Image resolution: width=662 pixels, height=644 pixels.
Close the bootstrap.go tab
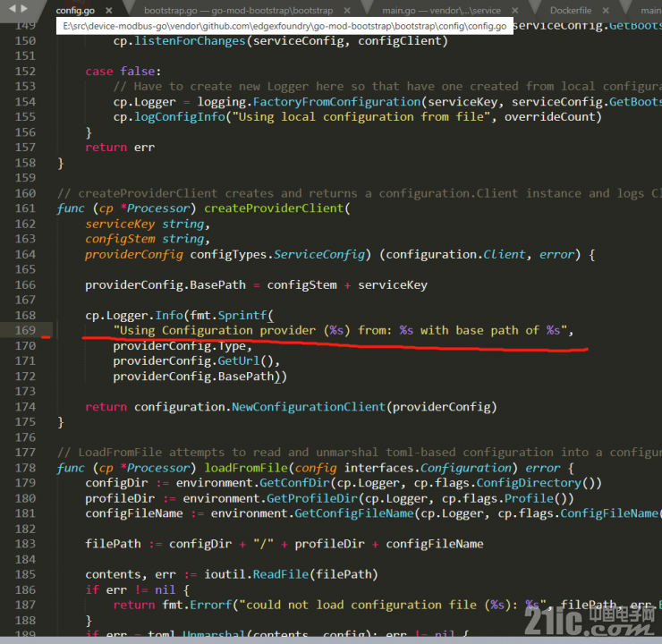click(347, 11)
